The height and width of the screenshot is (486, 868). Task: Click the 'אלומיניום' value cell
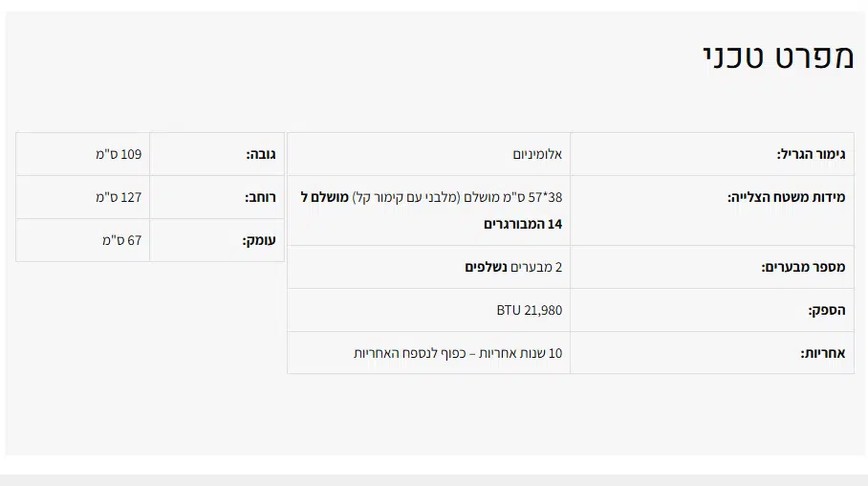click(x=537, y=154)
